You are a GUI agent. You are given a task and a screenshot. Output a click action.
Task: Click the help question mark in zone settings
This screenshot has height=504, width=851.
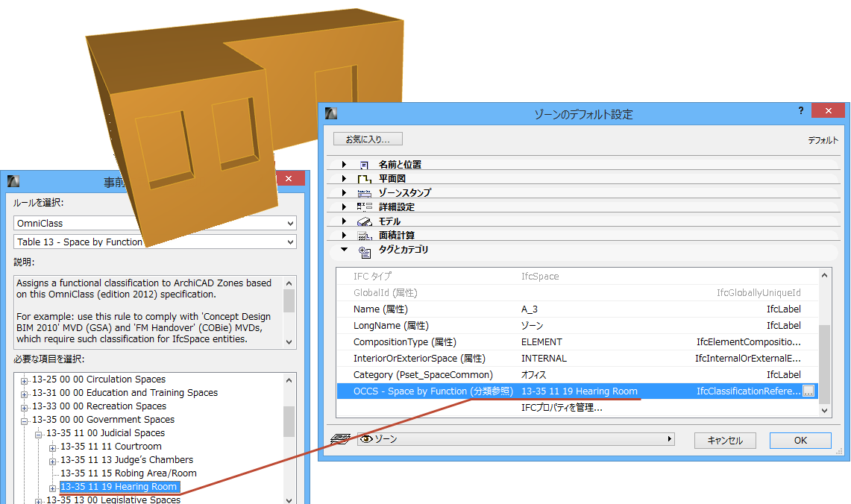(800, 110)
